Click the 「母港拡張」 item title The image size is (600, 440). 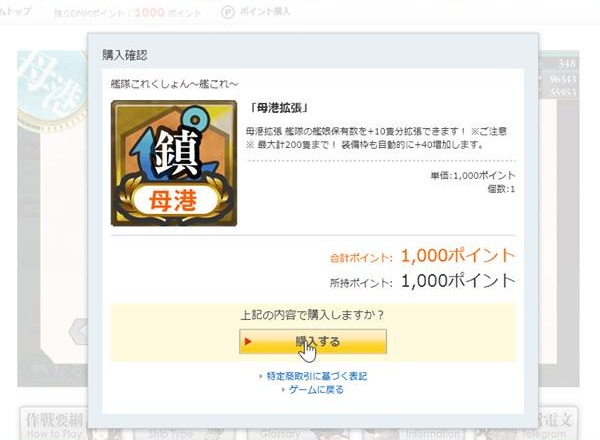pos(278,108)
